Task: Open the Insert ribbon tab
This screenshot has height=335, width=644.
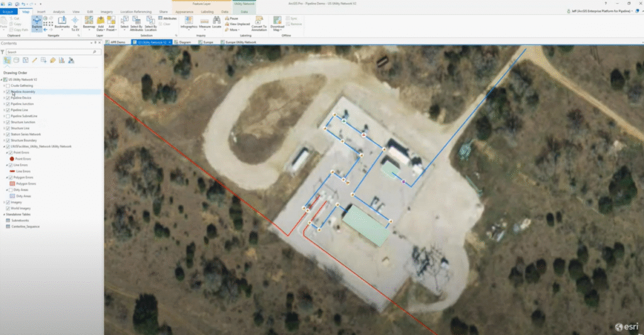Action: [41, 12]
